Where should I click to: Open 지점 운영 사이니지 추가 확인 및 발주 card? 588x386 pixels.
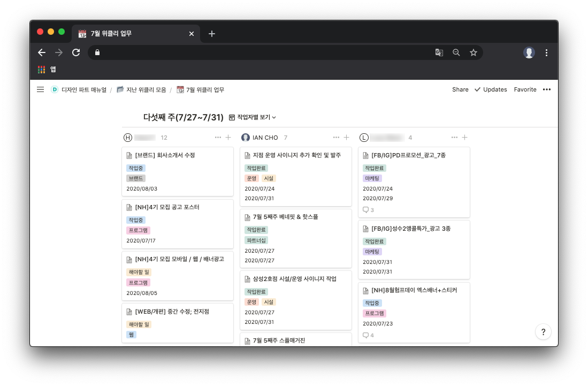(296, 176)
